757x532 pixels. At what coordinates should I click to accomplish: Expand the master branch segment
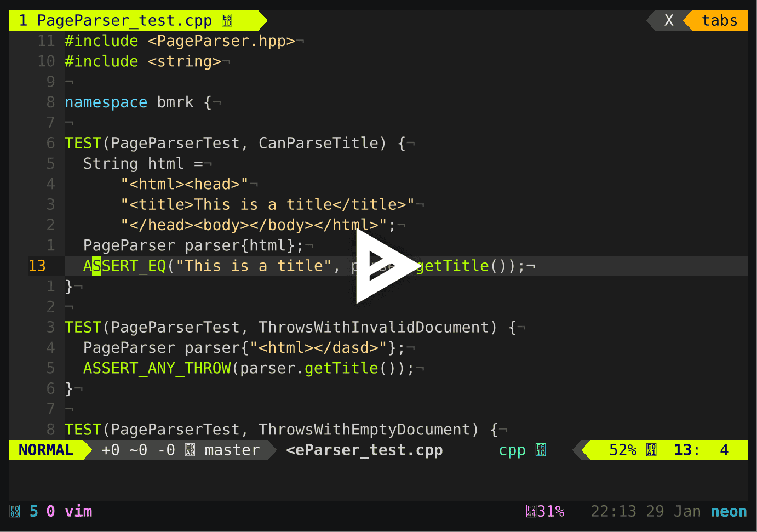(x=232, y=450)
